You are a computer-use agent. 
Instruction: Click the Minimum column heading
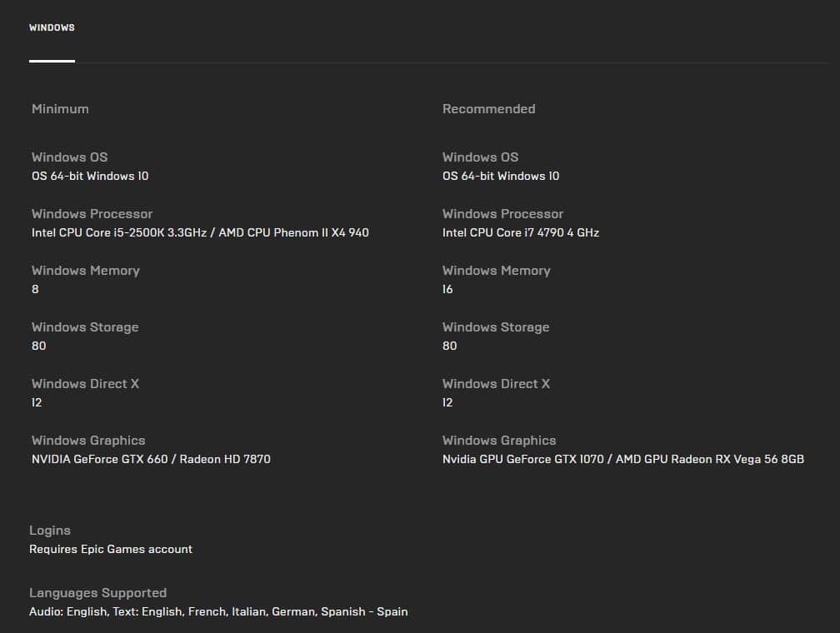coord(60,109)
